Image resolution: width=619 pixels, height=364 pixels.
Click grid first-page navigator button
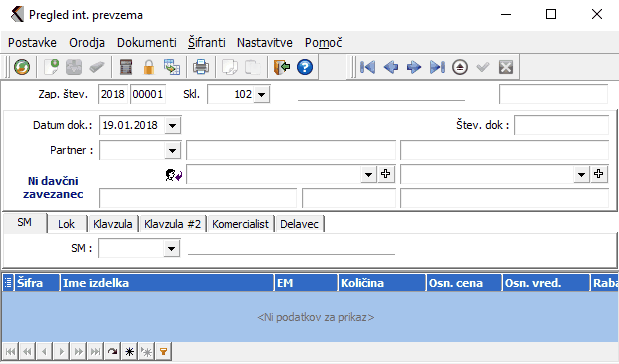tap(11, 351)
